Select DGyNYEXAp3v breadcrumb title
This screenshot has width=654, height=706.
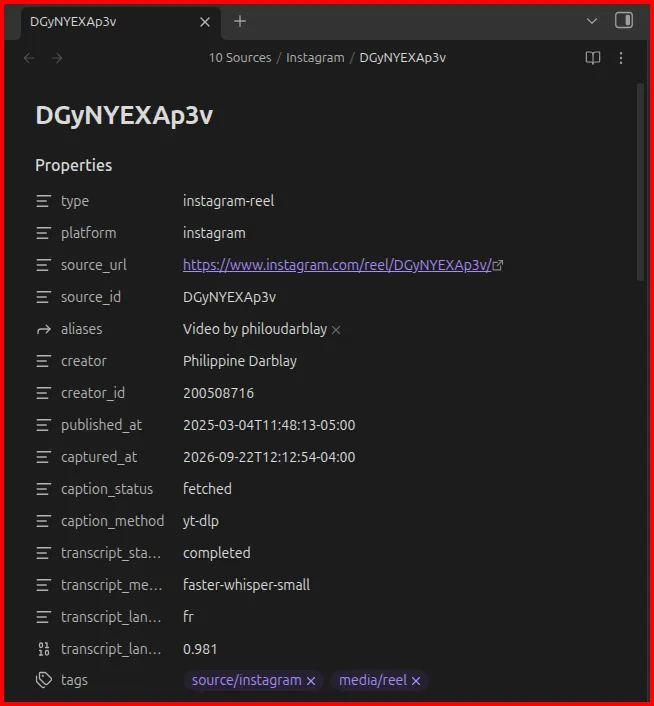403,58
